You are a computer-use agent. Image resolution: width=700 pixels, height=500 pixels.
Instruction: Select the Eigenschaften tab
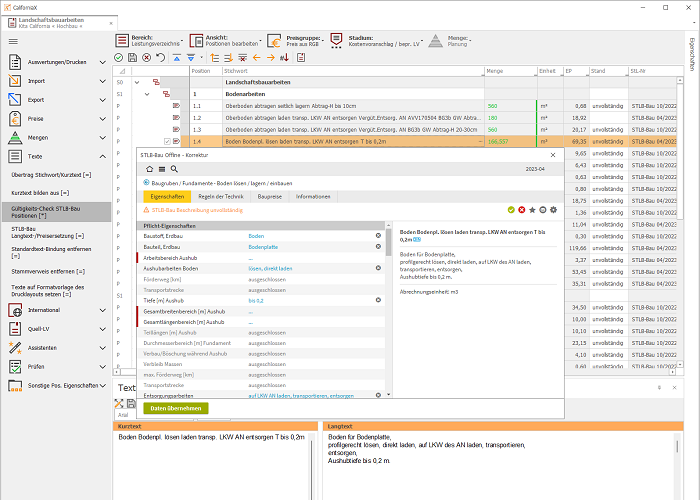pyautogui.click(x=167, y=196)
